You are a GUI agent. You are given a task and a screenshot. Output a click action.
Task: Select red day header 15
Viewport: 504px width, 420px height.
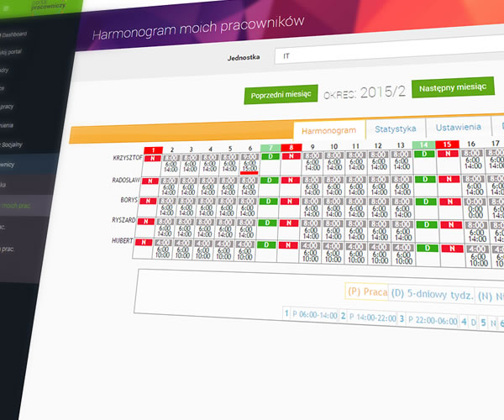tap(447, 144)
